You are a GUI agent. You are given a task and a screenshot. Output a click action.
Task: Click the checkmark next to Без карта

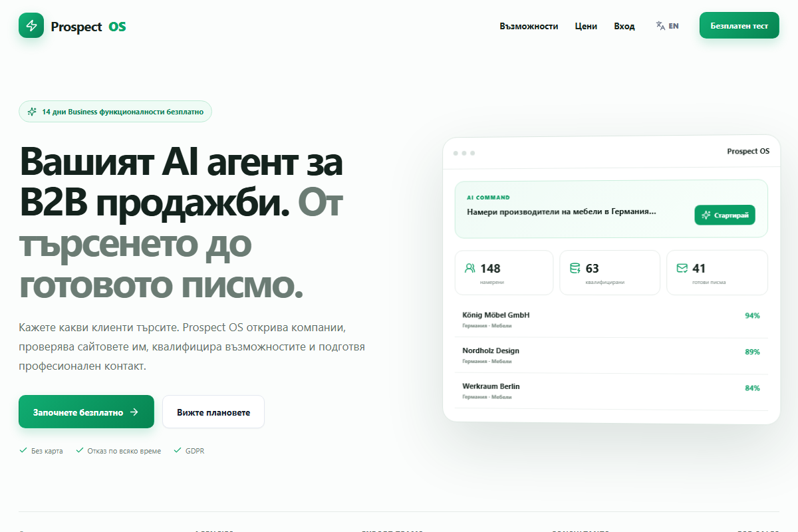[23, 450]
